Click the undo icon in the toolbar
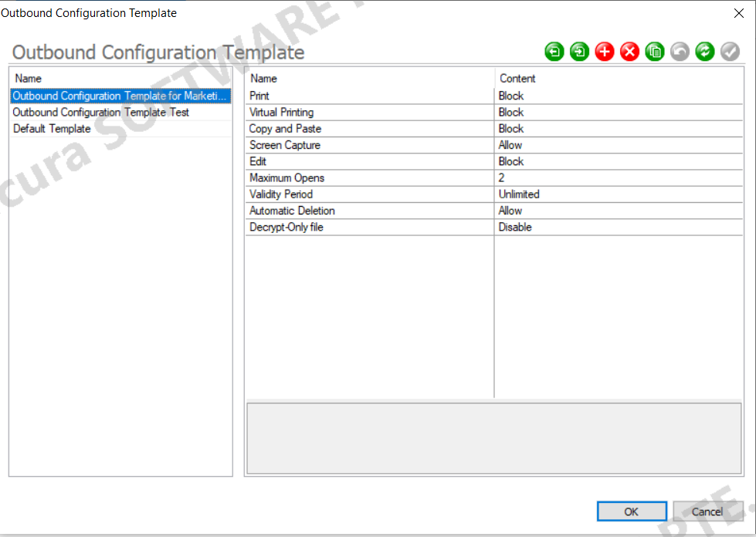The image size is (756, 537). [680, 51]
